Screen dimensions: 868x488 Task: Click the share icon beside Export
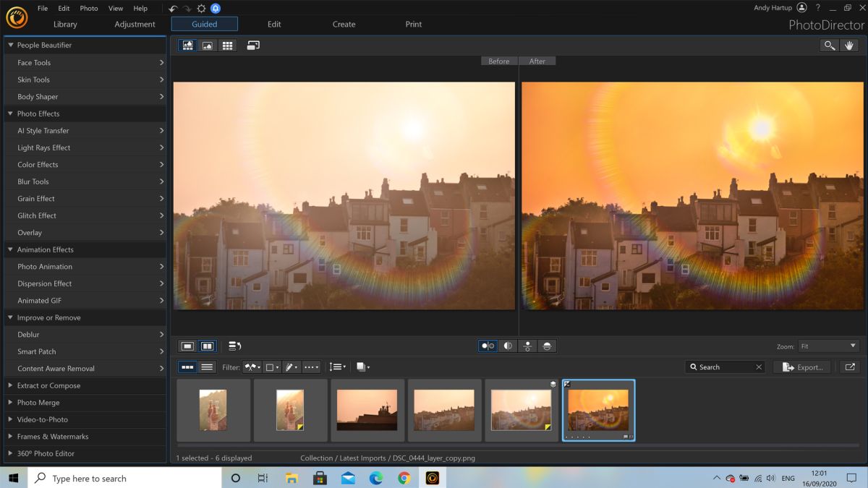point(850,367)
